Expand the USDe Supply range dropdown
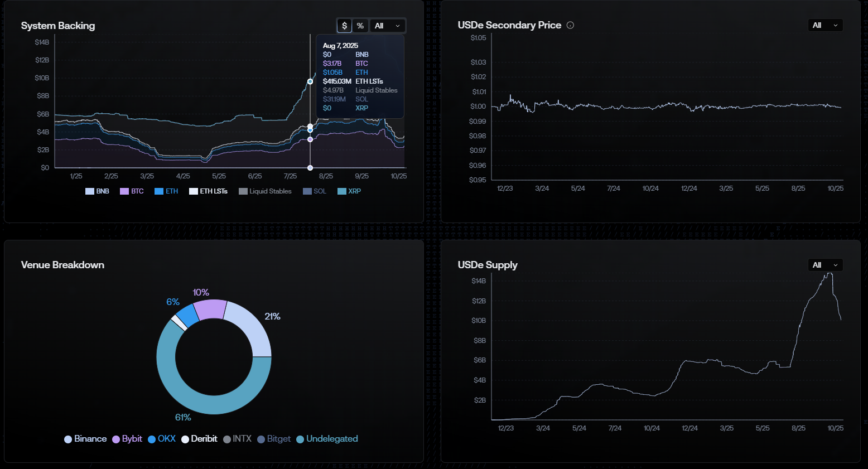This screenshot has width=868, height=469. [825, 265]
